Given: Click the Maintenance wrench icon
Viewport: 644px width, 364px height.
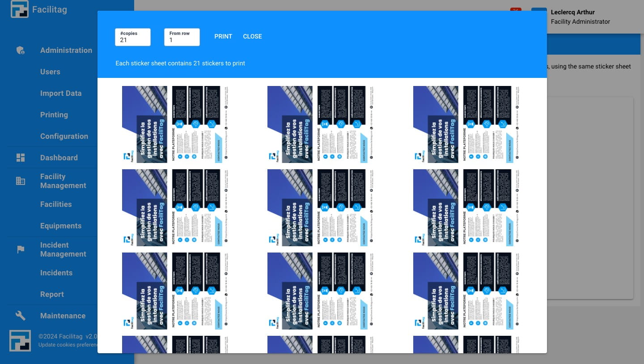Looking at the screenshot, I should (x=20, y=316).
